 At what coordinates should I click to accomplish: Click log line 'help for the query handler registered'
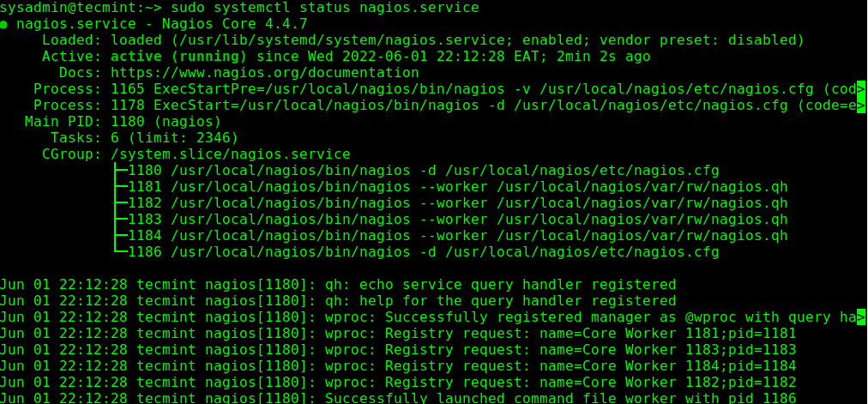[338, 302]
